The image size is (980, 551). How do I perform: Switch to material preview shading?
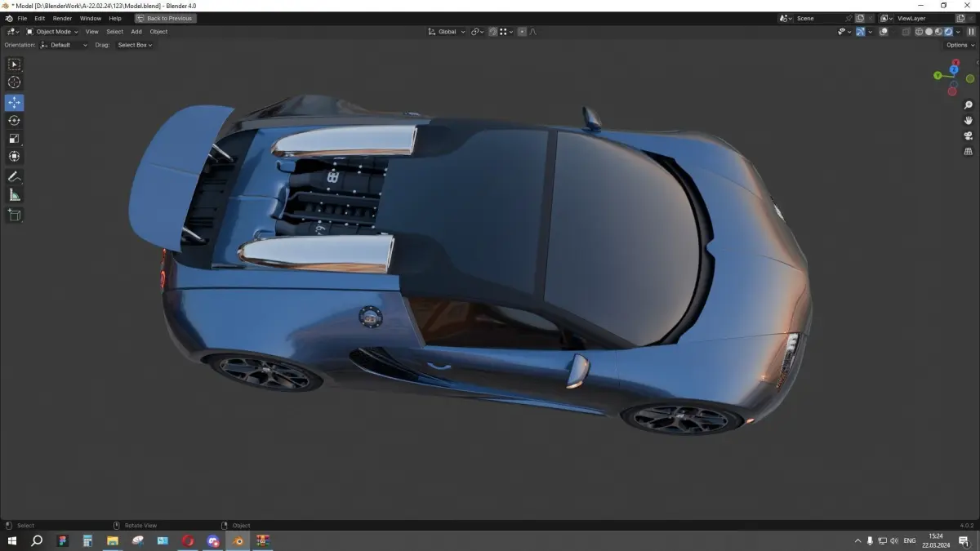938,32
